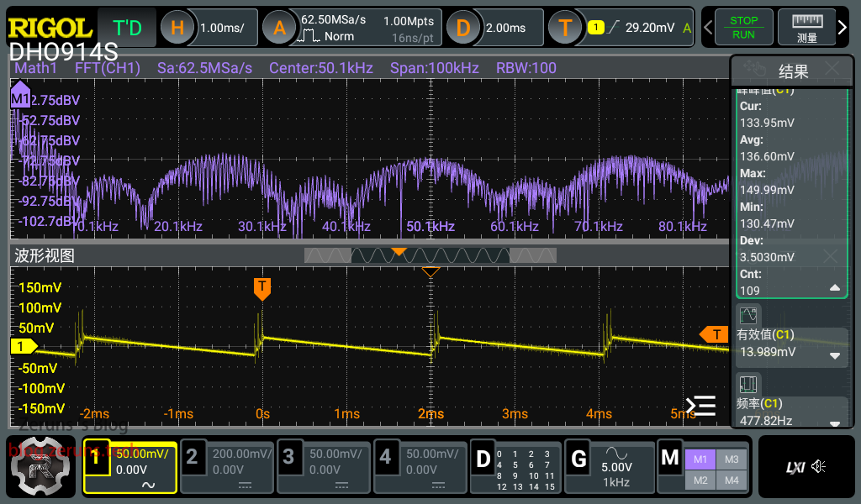The height and width of the screenshot is (504, 861).
Task: Open the delay D settings
Action: pyautogui.click(x=462, y=28)
